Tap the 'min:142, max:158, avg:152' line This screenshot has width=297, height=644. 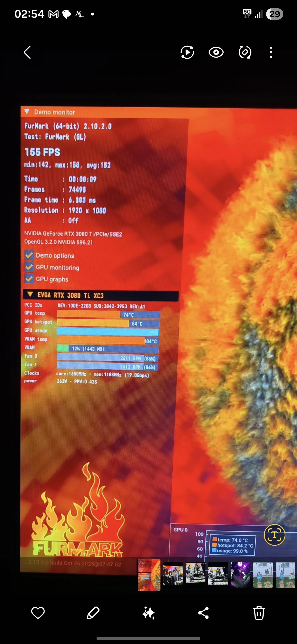(67, 165)
